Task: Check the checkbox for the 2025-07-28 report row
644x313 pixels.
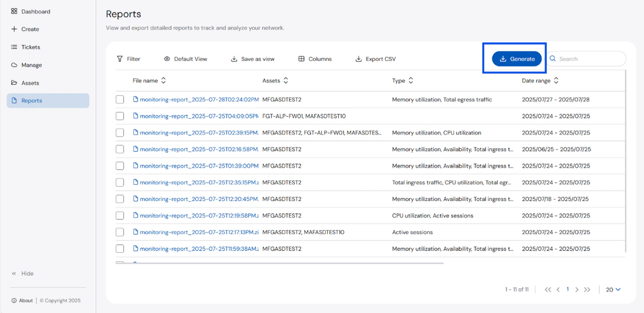Action: 120,100
